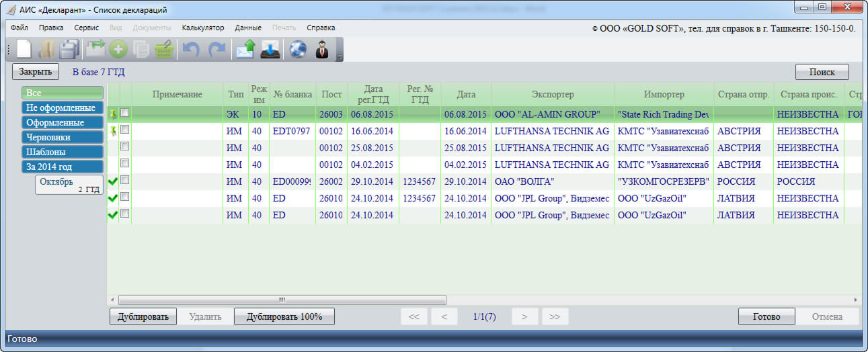This screenshot has height=352, width=868.
Task: Tick the checkbox on ОАО "ВОЛГА" row
Action: 125,181
